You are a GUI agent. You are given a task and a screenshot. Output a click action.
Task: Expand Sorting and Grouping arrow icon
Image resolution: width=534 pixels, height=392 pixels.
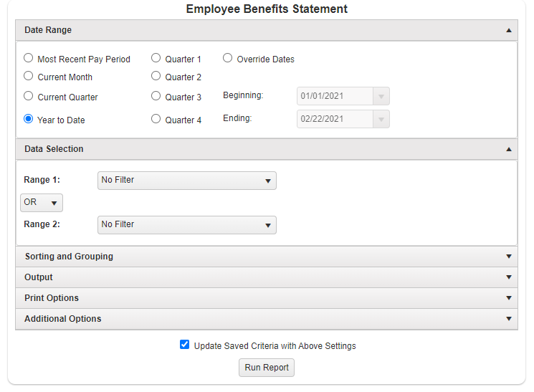coord(509,257)
